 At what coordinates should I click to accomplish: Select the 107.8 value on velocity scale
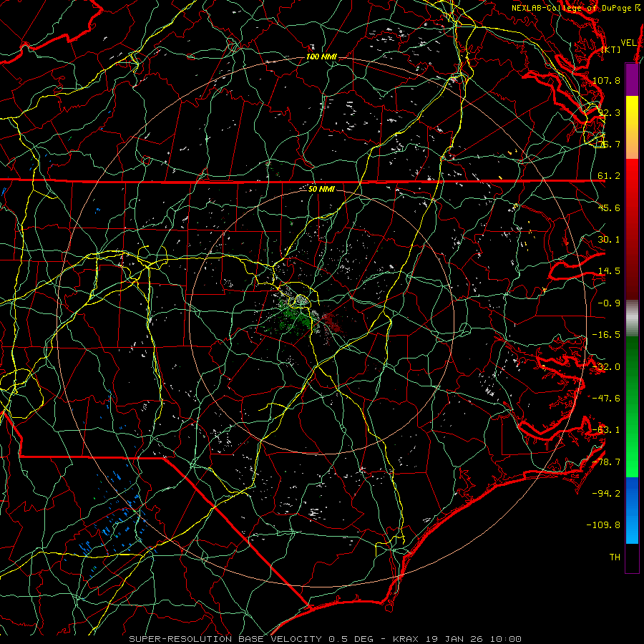[606, 80]
